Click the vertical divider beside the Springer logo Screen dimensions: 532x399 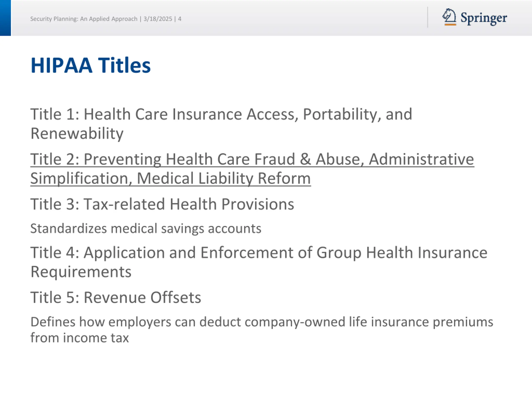tap(428, 17)
